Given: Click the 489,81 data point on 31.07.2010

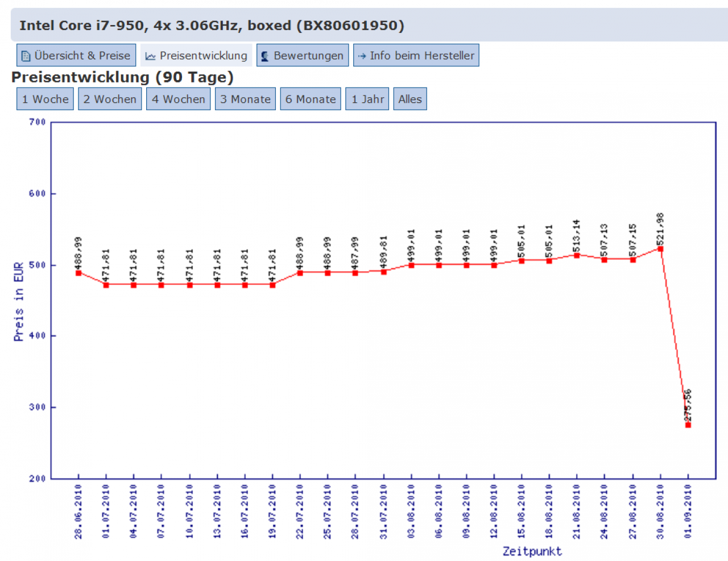Looking at the screenshot, I should pos(384,272).
